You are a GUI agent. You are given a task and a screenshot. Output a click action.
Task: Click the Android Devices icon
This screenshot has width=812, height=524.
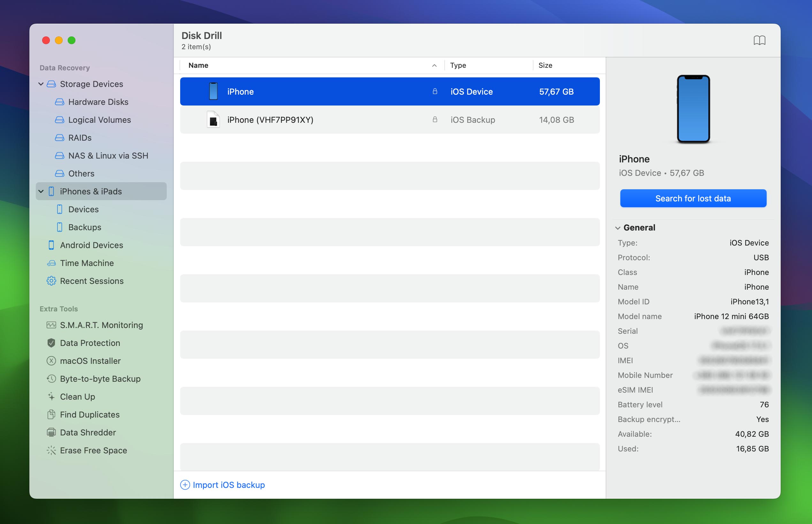click(51, 245)
